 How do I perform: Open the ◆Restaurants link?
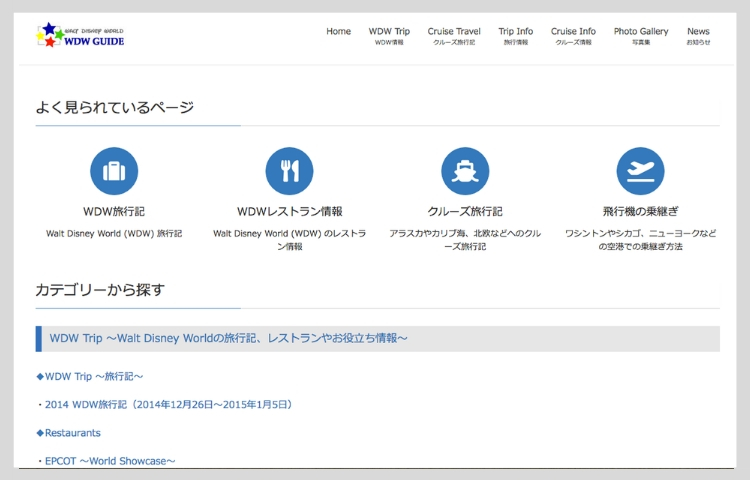coord(68,433)
